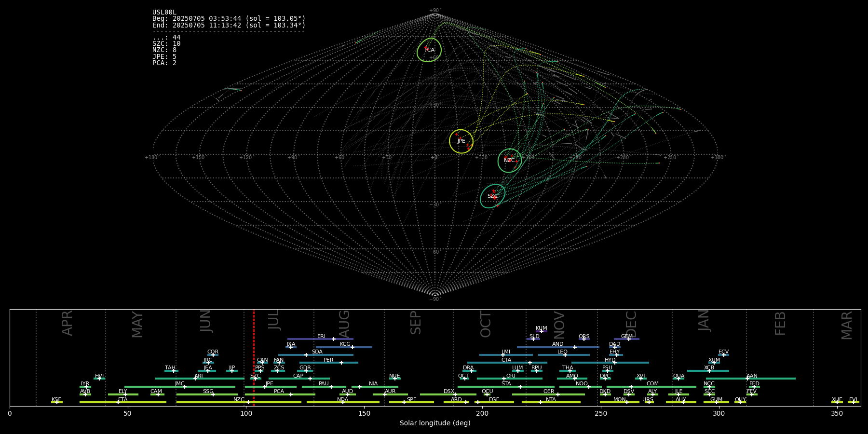Click the PCA radiant circle on sky map

click(x=429, y=50)
